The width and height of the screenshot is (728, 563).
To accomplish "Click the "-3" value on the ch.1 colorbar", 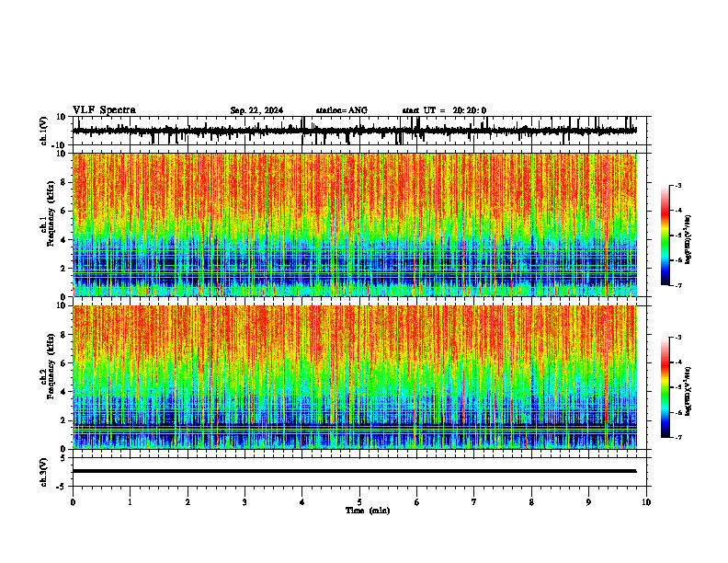I will [x=677, y=185].
